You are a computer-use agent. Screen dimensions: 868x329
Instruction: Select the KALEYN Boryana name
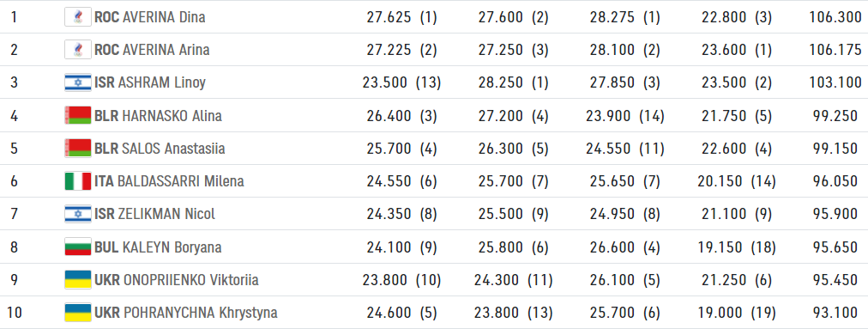172,247
